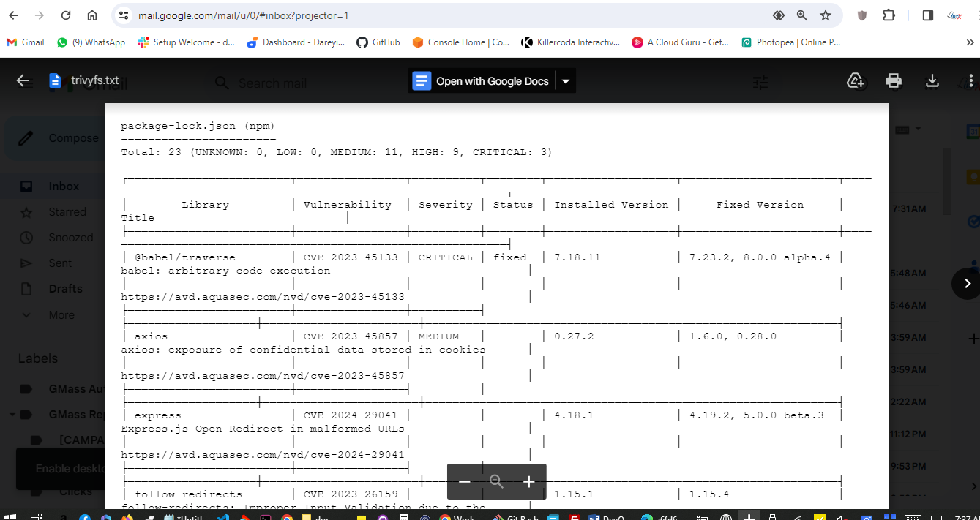980x520 pixels.
Task: Open the Killercoda bookmark
Action: pos(570,42)
